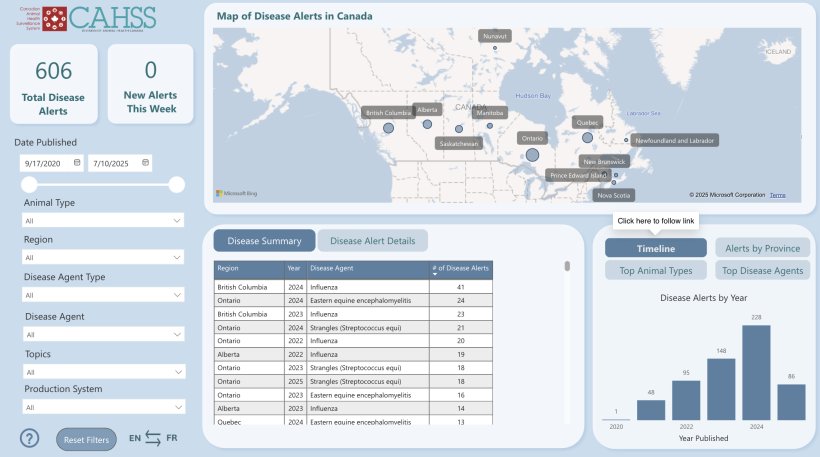The width and height of the screenshot is (820, 457).
Task: Switch to Disease Alert Details tab
Action: coord(372,241)
